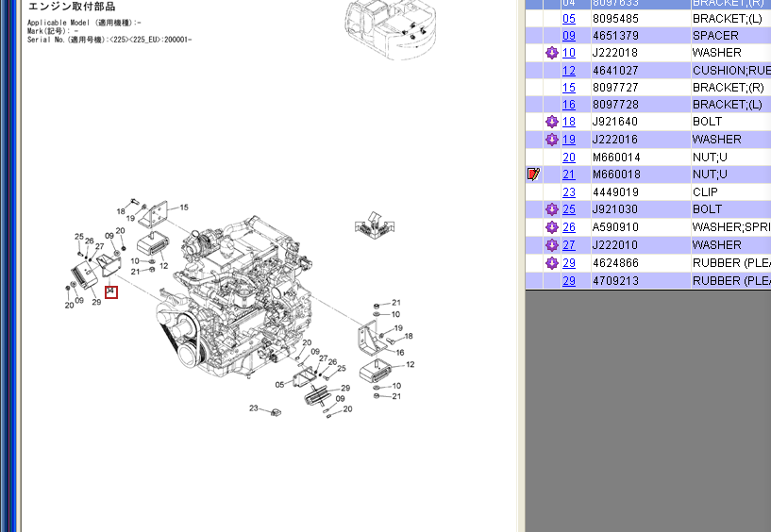Image resolution: width=771 pixels, height=532 pixels.
Task: Click the gear icon next to washer J222010
Action: pos(552,245)
